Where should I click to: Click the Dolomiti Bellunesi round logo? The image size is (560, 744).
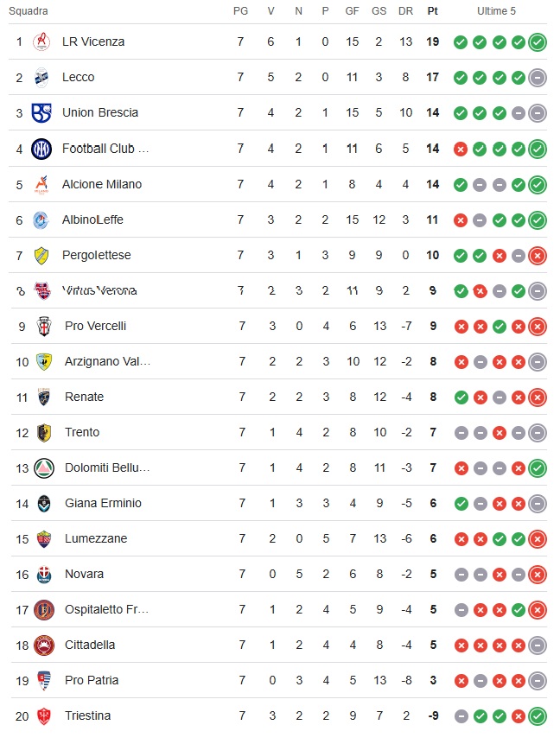(44, 468)
